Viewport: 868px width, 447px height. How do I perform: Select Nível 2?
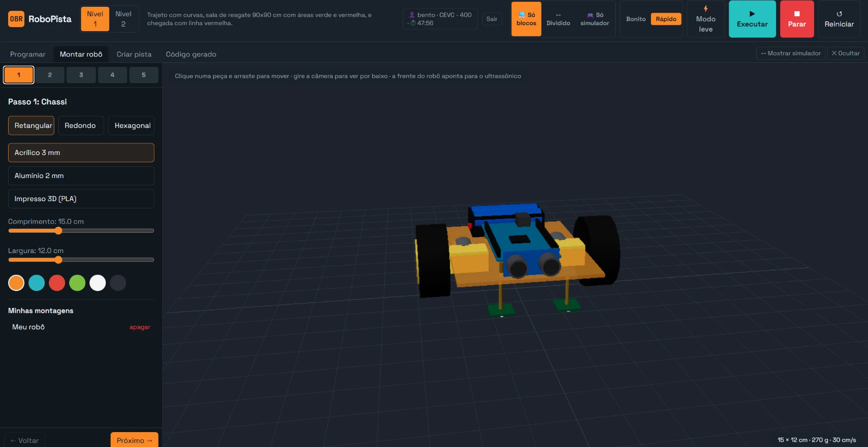pyautogui.click(x=123, y=19)
